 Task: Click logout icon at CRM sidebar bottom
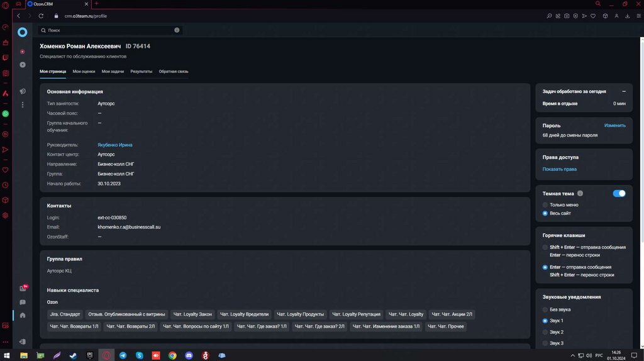click(23, 342)
